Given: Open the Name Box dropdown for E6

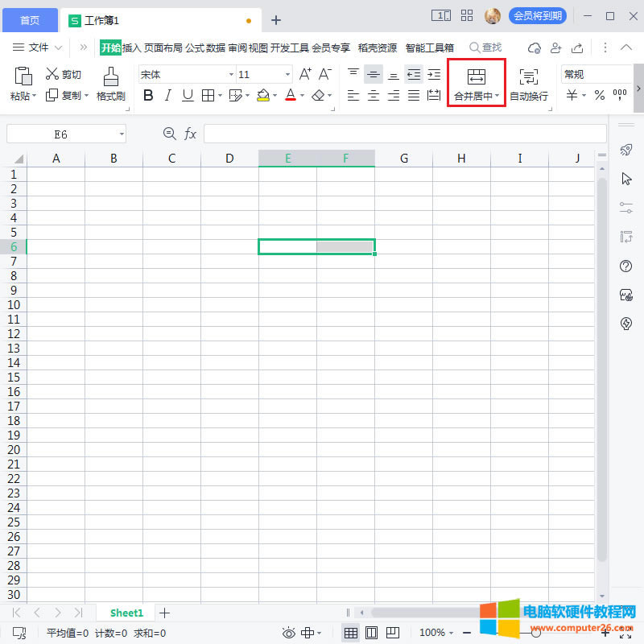Looking at the screenshot, I should coord(122,134).
